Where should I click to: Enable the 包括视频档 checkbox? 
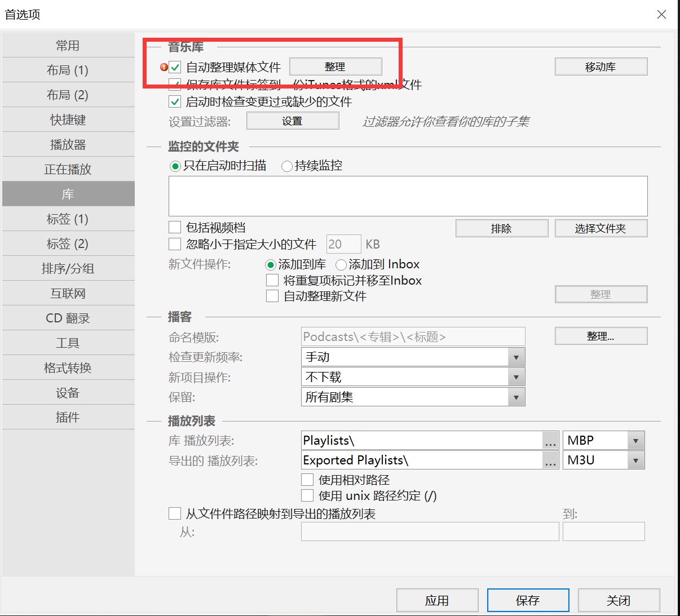click(175, 228)
